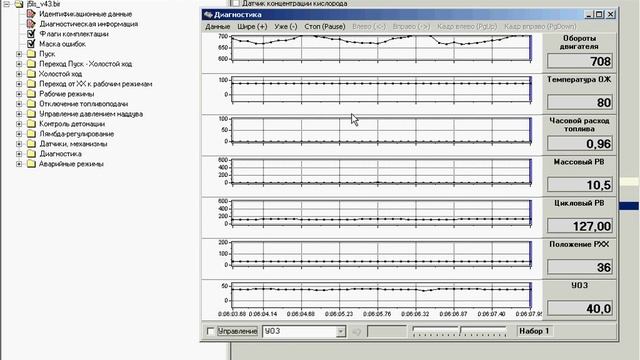The width and height of the screenshot is (640, 360).
Task: Click the Аварийные режимы folder icon
Action: click(31, 164)
